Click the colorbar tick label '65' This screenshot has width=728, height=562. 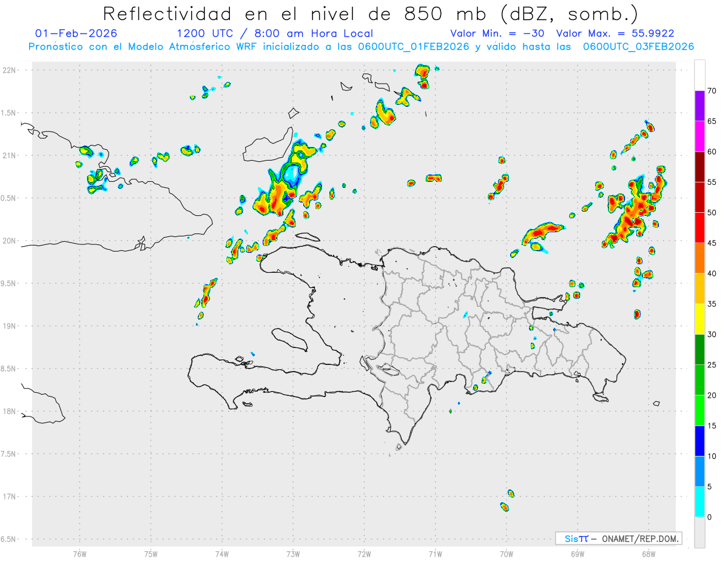coord(712,121)
